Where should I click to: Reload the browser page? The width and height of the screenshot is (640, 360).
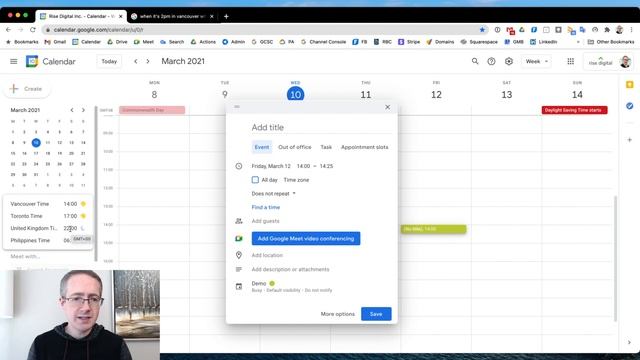[33, 30]
